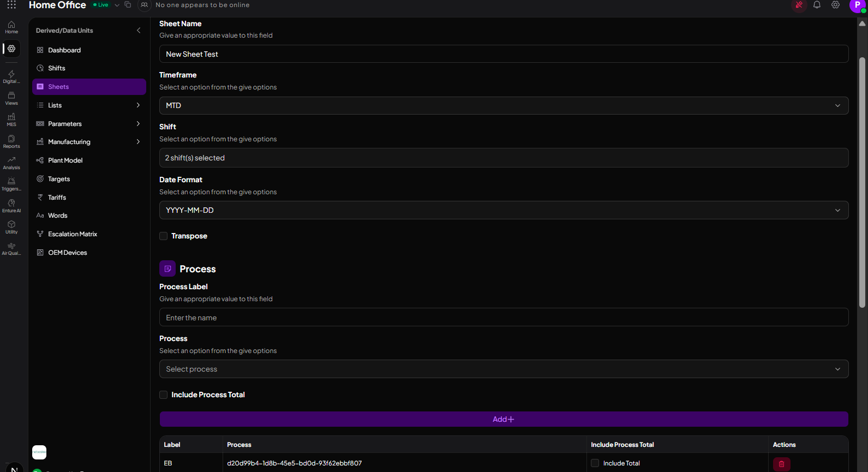Open the app grid launcher icon
The height and width of the screenshot is (472, 868).
[x=11, y=5]
